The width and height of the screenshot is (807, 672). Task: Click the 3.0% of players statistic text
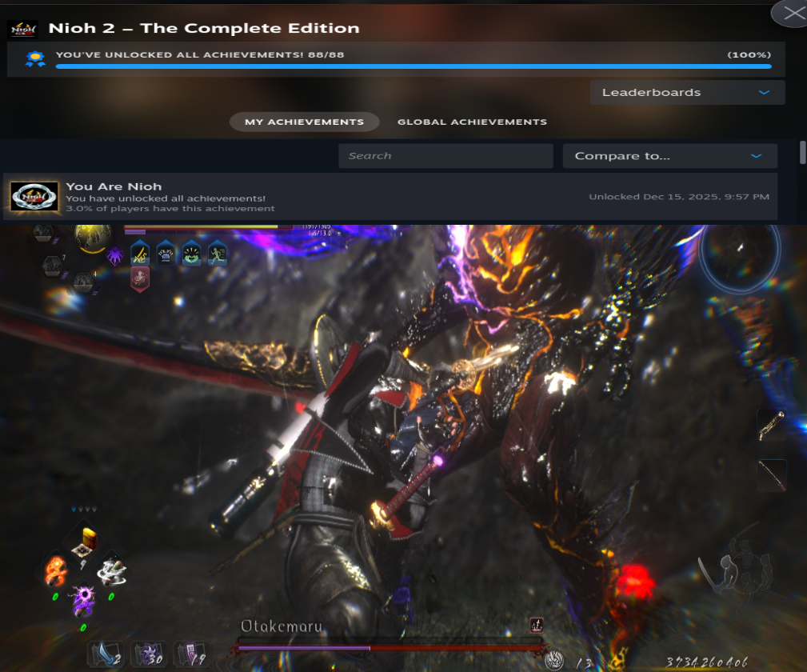click(x=170, y=209)
